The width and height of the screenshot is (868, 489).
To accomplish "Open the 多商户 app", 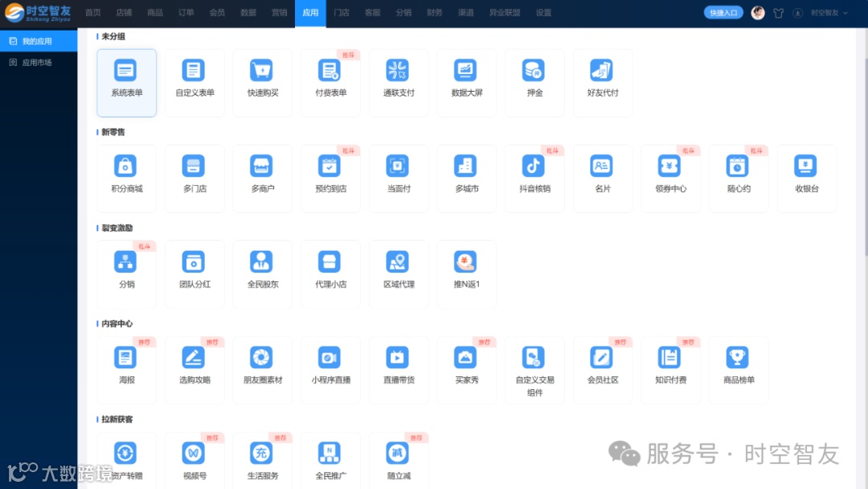I will (262, 179).
